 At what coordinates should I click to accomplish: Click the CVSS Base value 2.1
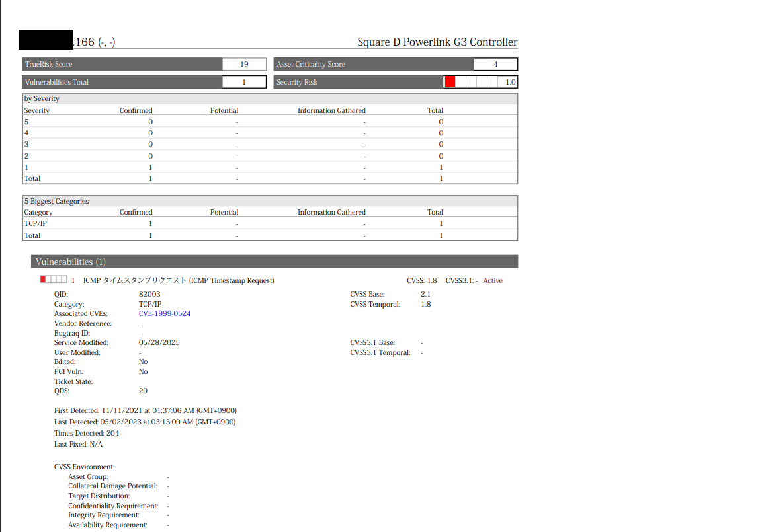point(425,294)
